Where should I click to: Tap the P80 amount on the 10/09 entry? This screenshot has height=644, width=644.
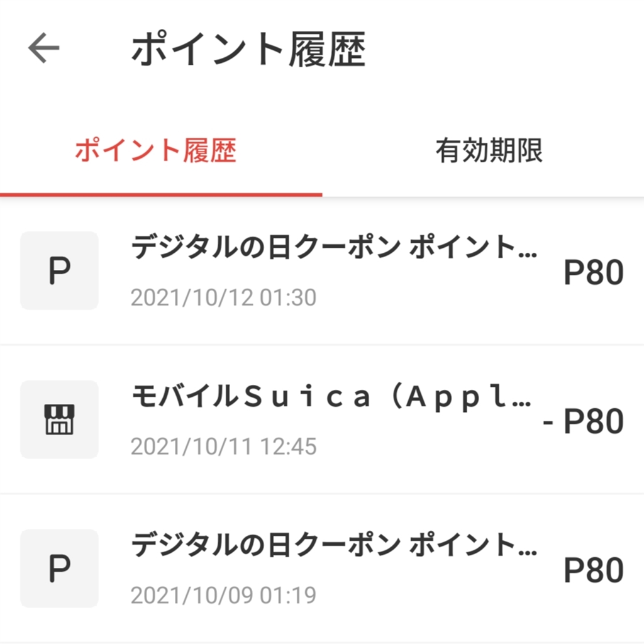[x=593, y=570]
